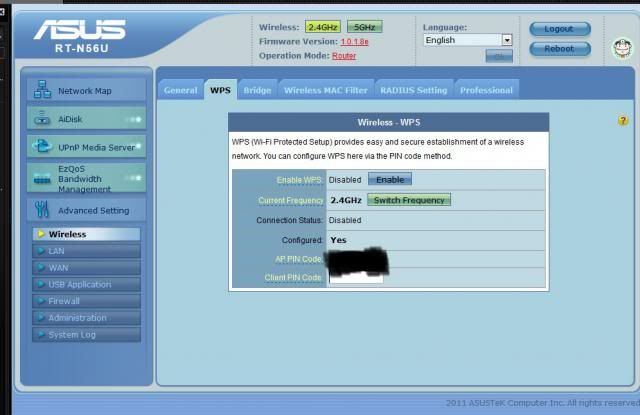Select the 2.4GHz wireless band
The height and width of the screenshot is (415, 640).
[323, 27]
